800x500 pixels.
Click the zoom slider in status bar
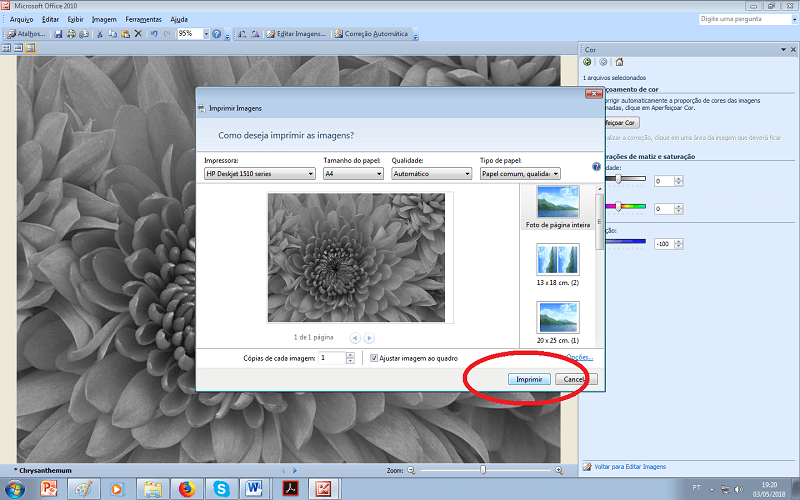point(484,469)
